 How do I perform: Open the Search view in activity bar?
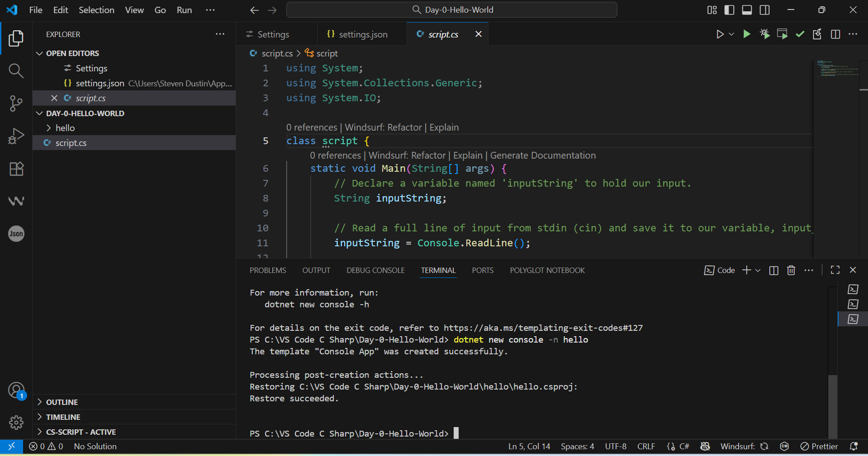pyautogui.click(x=16, y=71)
